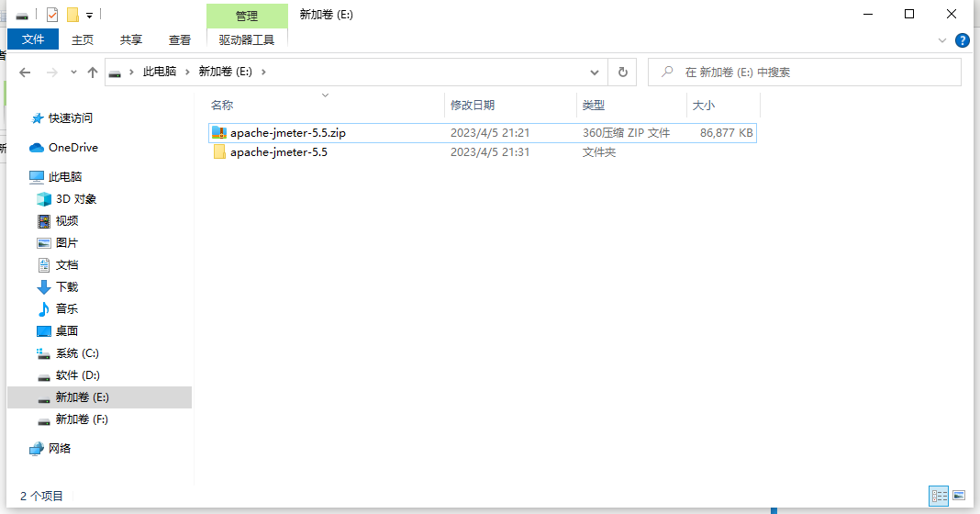Select the 管理 contextual tab

coord(247,16)
